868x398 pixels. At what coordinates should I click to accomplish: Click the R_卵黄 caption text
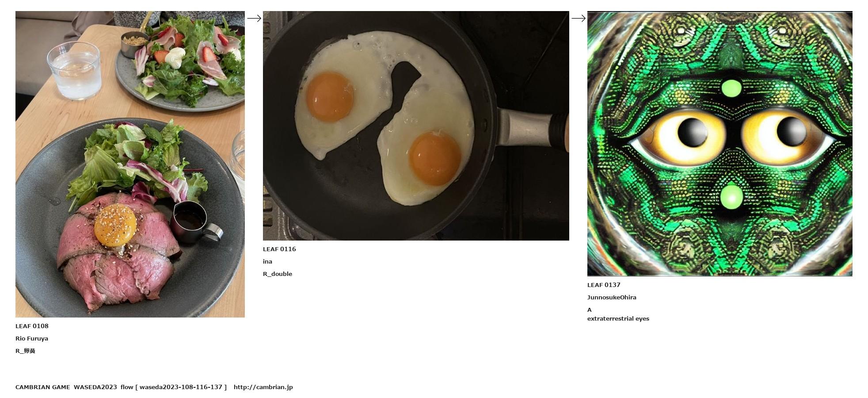coord(25,351)
